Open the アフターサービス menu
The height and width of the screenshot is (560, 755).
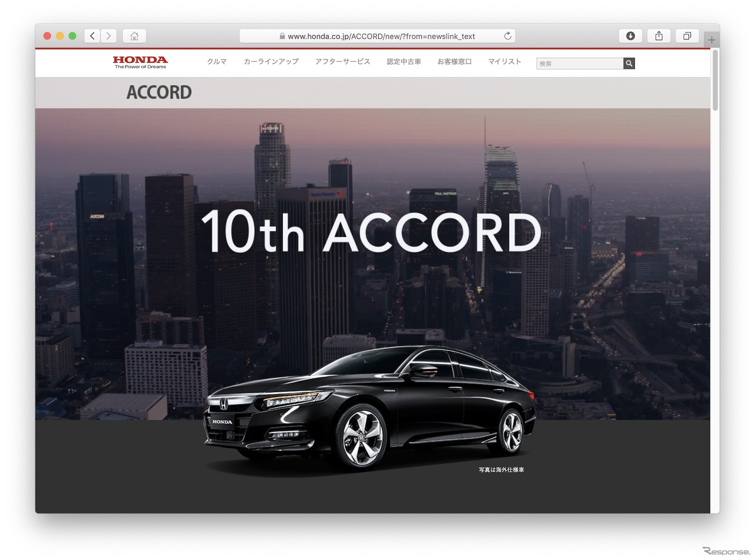point(342,62)
